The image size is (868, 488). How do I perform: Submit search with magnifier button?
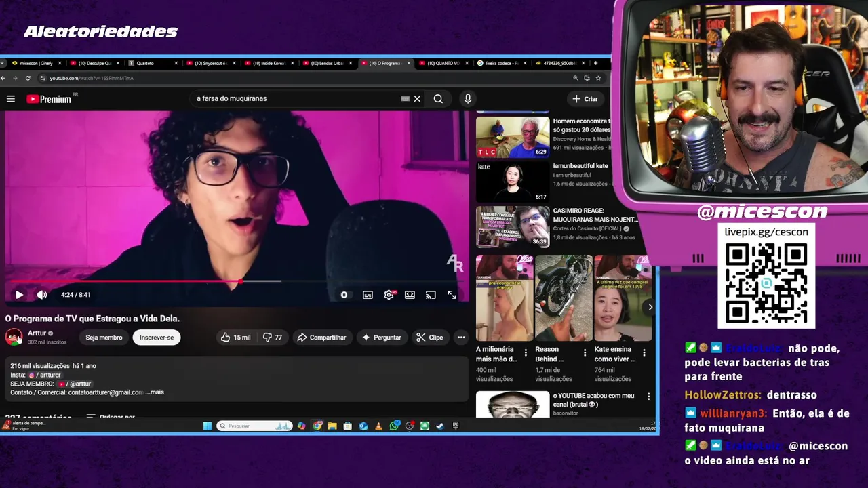(x=438, y=99)
